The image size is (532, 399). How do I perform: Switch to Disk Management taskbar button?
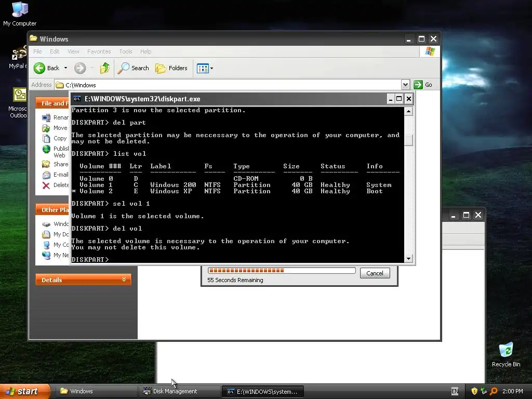tap(179, 391)
